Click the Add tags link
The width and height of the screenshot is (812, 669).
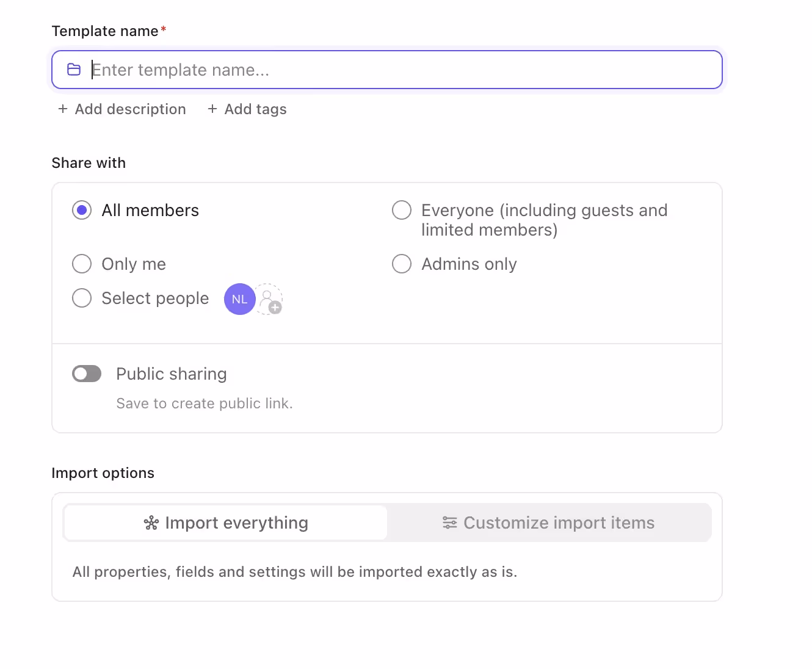coord(255,109)
